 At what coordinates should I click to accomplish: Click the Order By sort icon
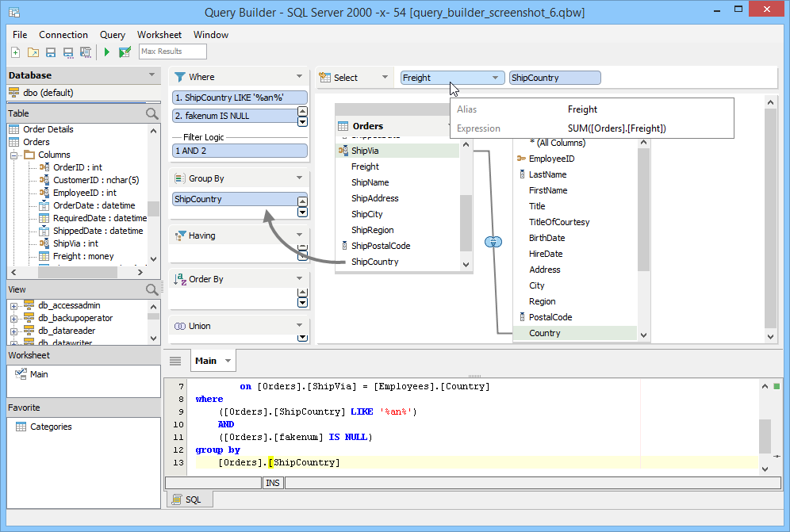pos(179,279)
